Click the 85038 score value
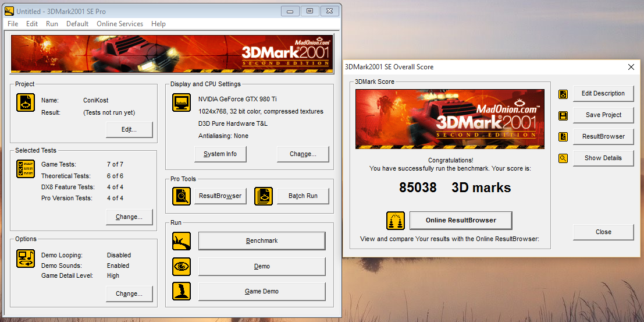The width and height of the screenshot is (644, 322). pyautogui.click(x=418, y=187)
